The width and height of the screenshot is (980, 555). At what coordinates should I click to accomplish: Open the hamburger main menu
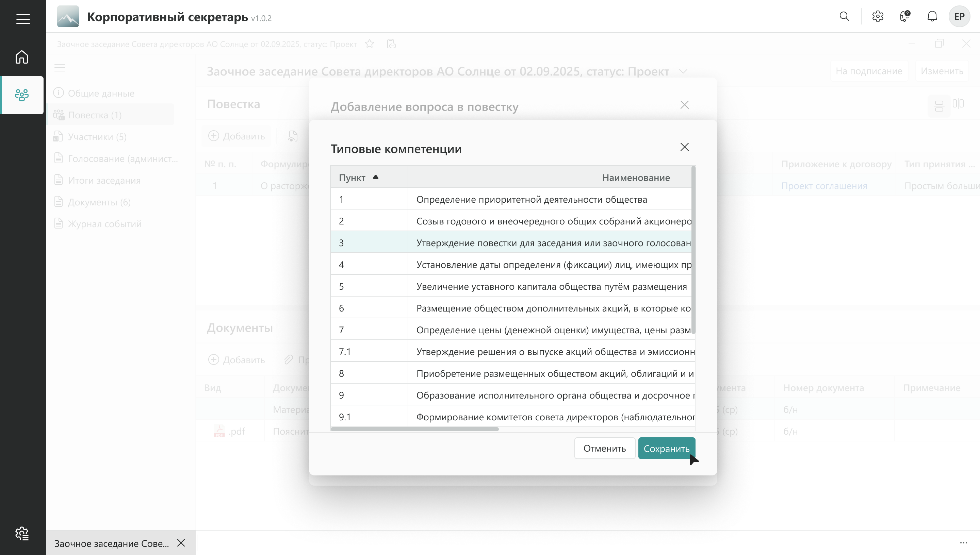click(x=23, y=19)
